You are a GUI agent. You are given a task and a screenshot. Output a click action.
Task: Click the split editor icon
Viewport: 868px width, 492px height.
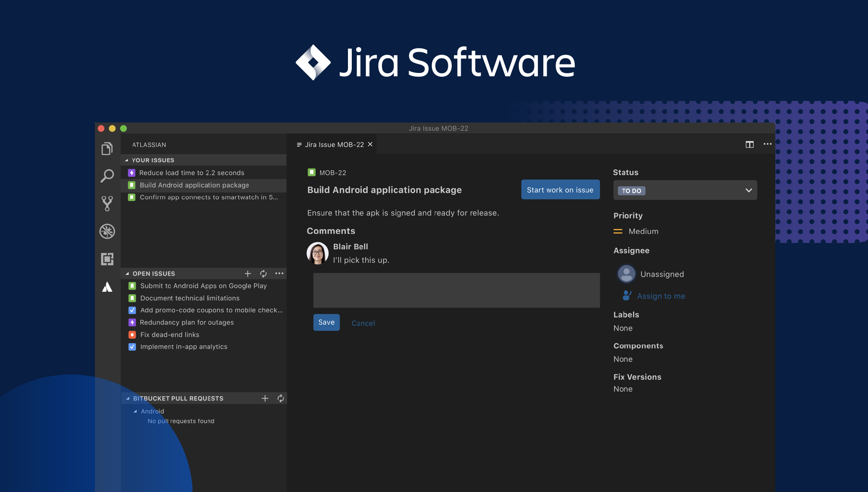pos(749,145)
